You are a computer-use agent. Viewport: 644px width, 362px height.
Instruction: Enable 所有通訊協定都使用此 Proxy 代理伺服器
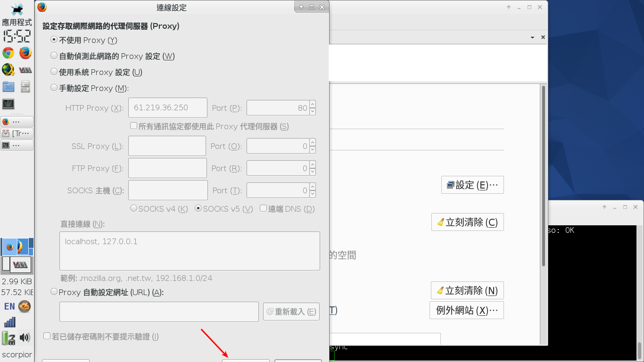point(210,126)
